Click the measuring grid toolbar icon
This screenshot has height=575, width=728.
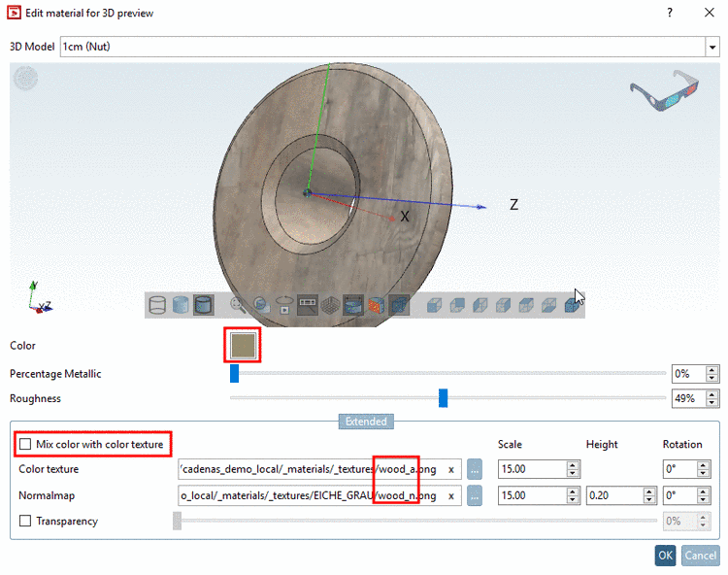pos(308,305)
